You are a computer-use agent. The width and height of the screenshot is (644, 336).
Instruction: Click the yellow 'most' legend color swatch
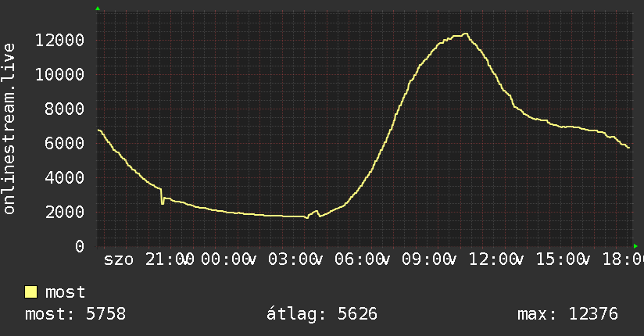pos(30,292)
